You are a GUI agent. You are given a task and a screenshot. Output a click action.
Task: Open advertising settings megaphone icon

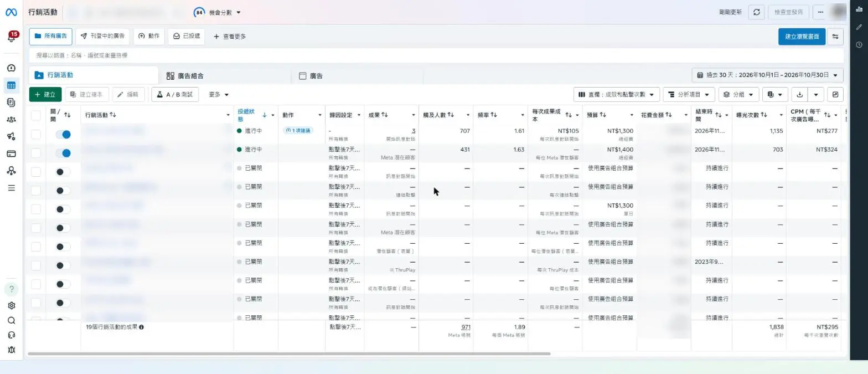click(11, 136)
